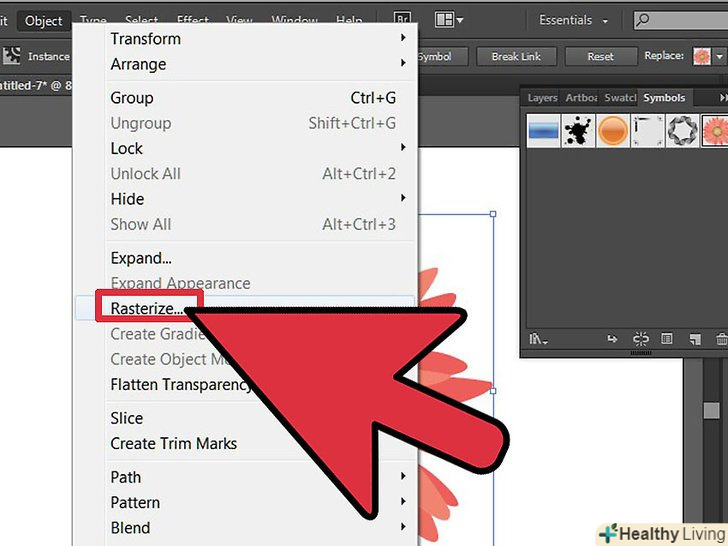The height and width of the screenshot is (546, 728).
Task: Open the Arrange submenu
Action: 246,64
